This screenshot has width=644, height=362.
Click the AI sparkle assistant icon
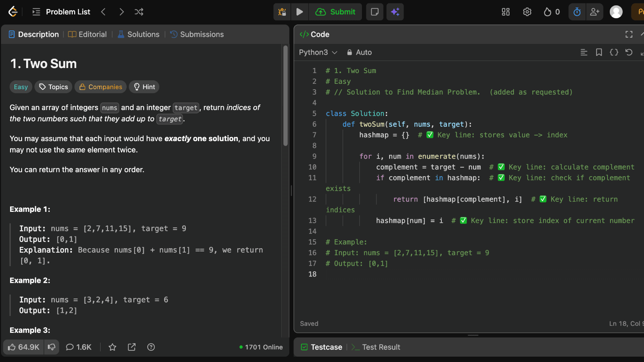(x=395, y=12)
